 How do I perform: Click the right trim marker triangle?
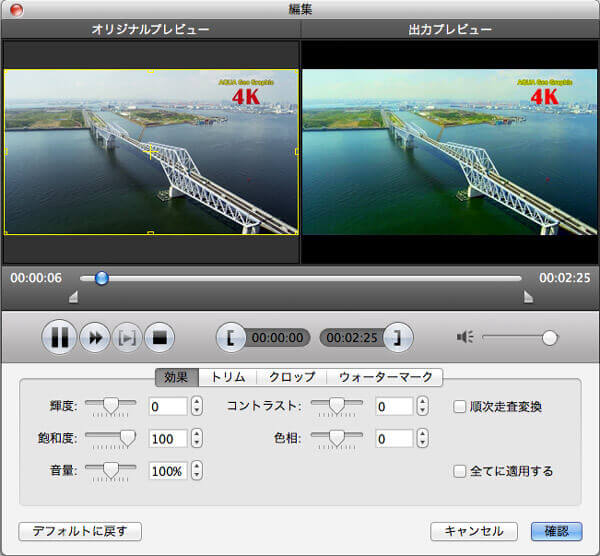click(x=528, y=297)
